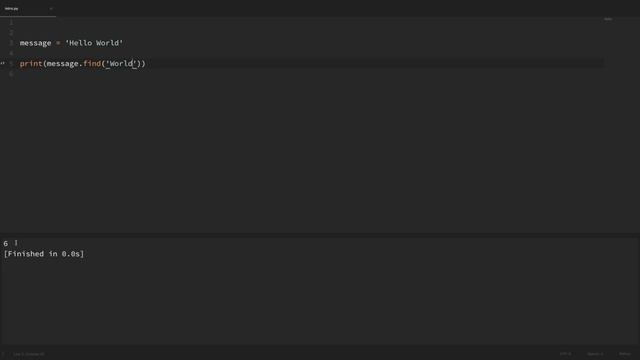Image resolution: width=640 pixels, height=360 pixels.
Task: Click the print keyword
Action: click(31, 64)
